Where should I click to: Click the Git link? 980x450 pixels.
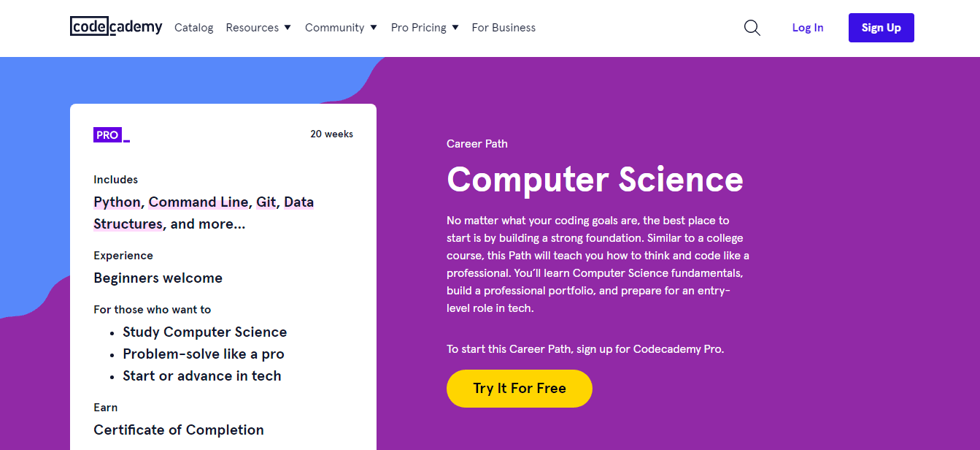(x=266, y=202)
